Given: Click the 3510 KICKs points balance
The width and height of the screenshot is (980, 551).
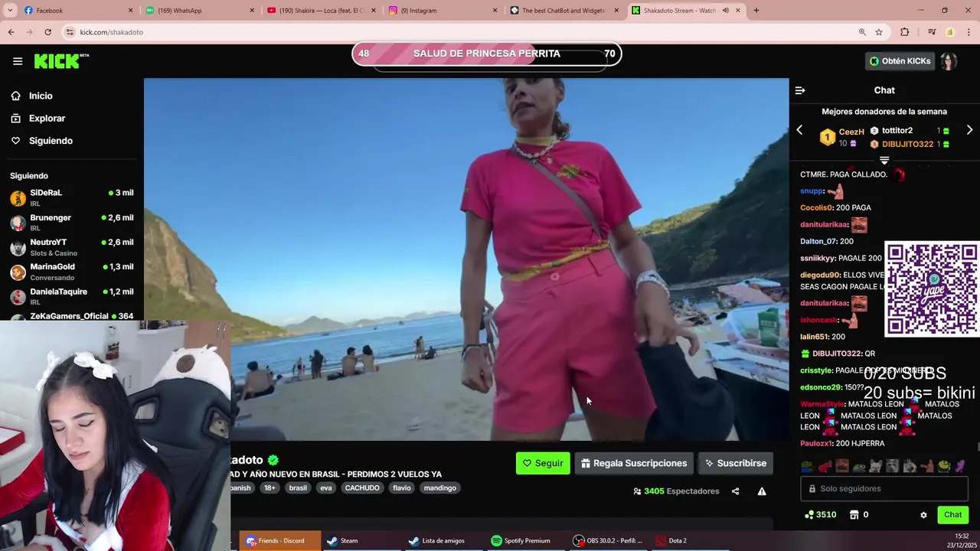Looking at the screenshot, I should pyautogui.click(x=820, y=515).
